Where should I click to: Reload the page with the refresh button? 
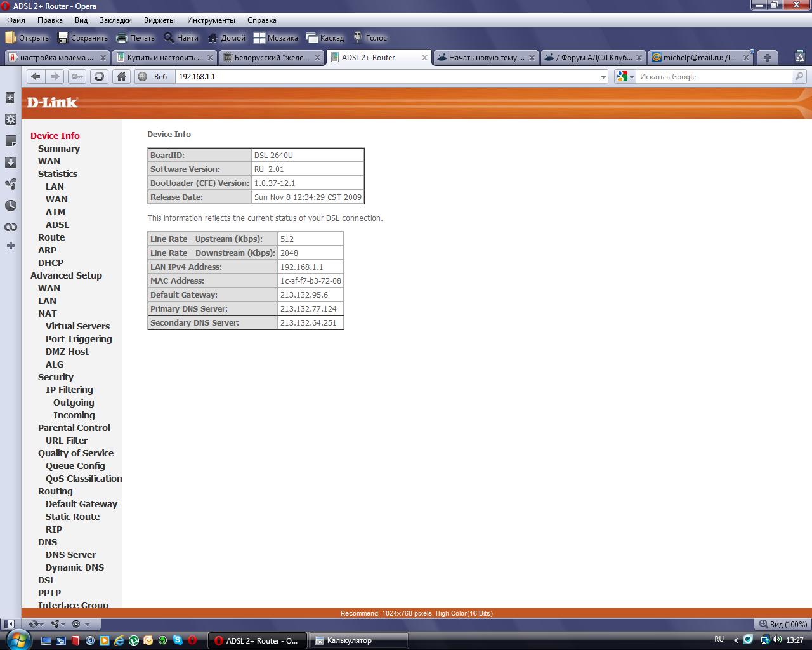pyautogui.click(x=99, y=77)
